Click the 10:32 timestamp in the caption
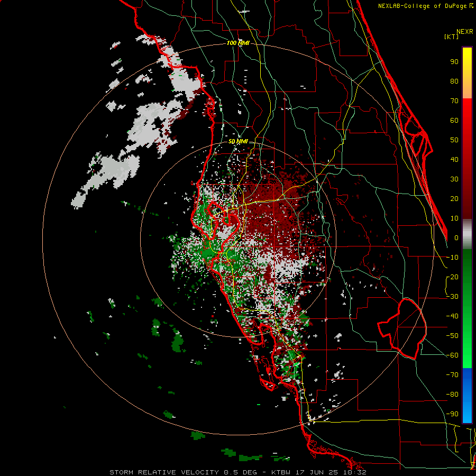This screenshot has height=476, width=476. (356, 472)
